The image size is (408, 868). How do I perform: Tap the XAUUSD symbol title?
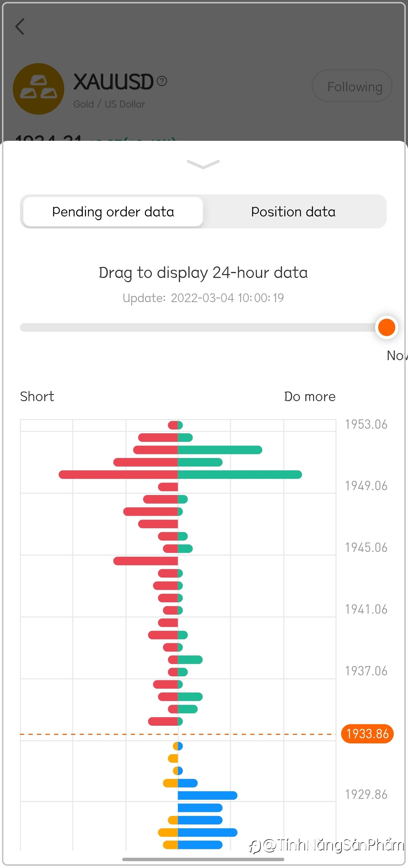[x=113, y=82]
